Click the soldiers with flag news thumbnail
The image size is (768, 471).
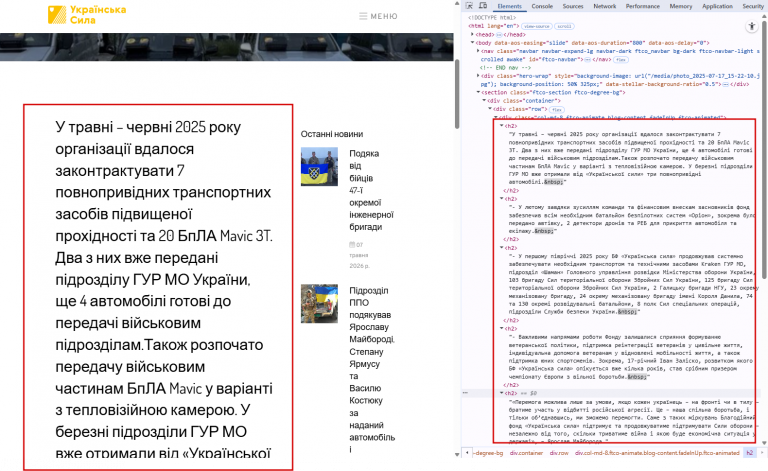click(319, 167)
